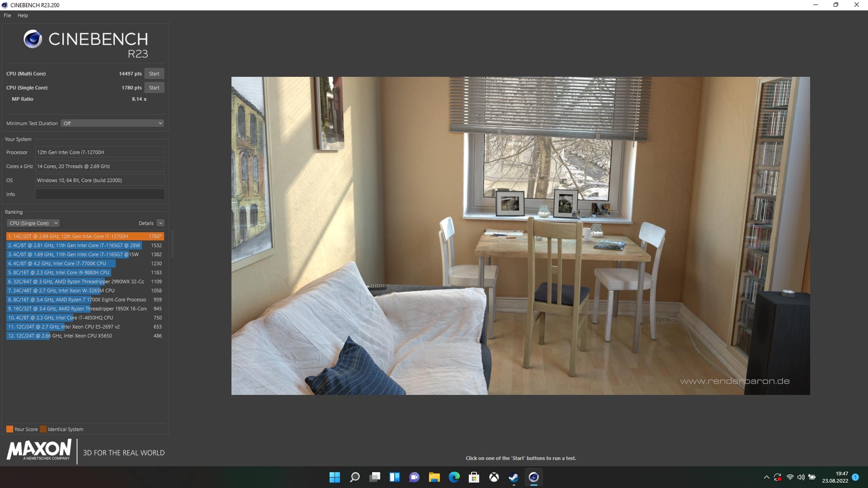Toggle the Details expander arrow
Viewport: 868px width, 488px height.
(x=160, y=223)
